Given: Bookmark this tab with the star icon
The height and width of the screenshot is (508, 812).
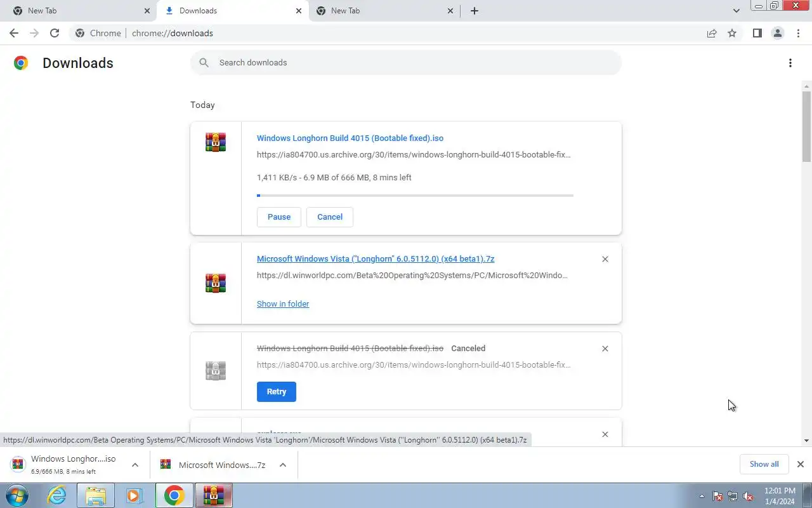Looking at the screenshot, I should pos(732,33).
